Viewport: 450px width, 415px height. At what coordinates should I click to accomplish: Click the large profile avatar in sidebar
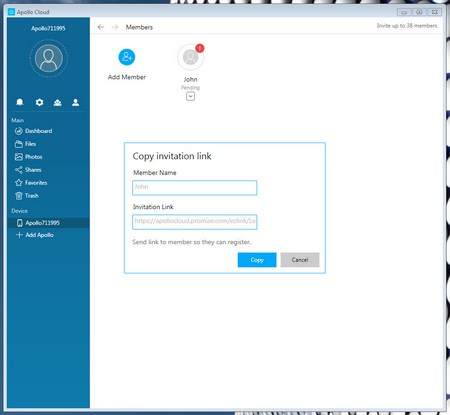(x=49, y=58)
